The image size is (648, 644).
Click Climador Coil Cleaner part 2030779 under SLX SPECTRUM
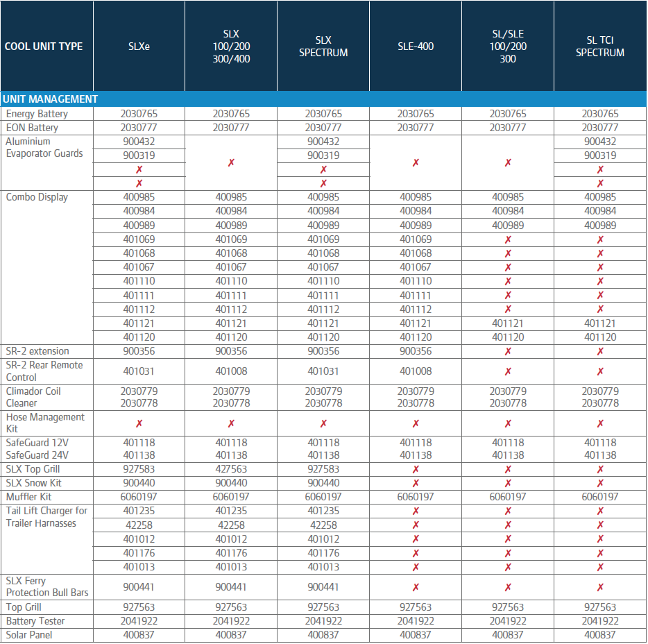point(323,391)
